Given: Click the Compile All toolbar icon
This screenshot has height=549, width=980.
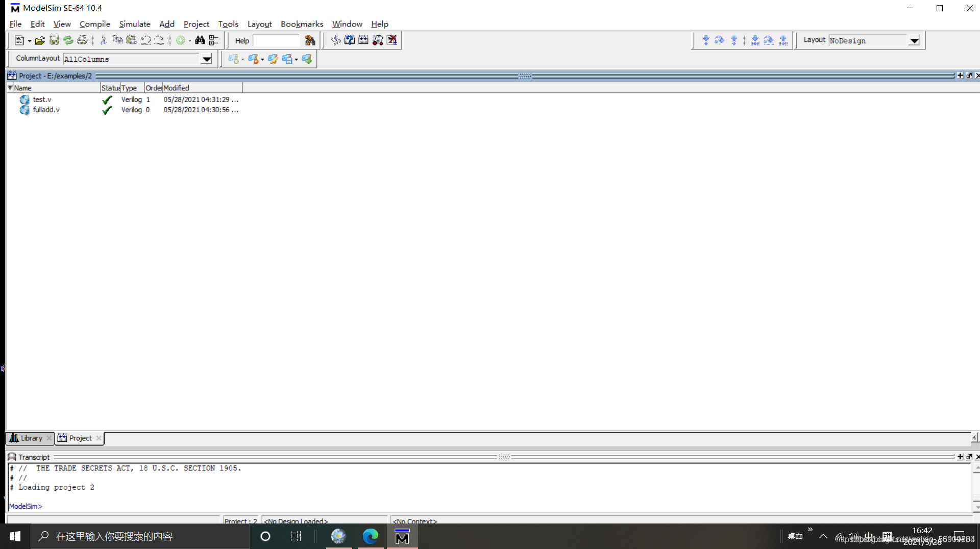Looking at the screenshot, I should click(x=363, y=40).
